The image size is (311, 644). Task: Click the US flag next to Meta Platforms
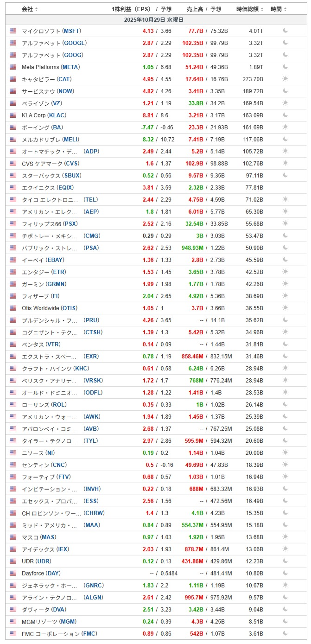[x=13, y=67]
